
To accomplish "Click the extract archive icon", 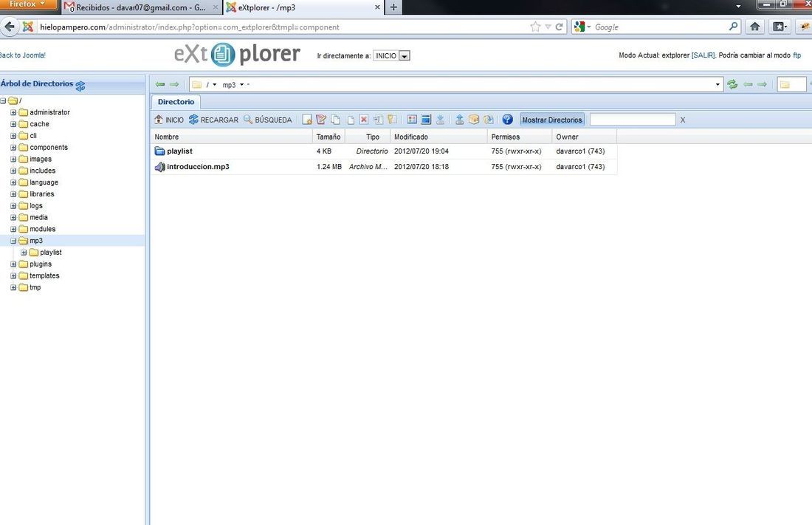I will (489, 120).
